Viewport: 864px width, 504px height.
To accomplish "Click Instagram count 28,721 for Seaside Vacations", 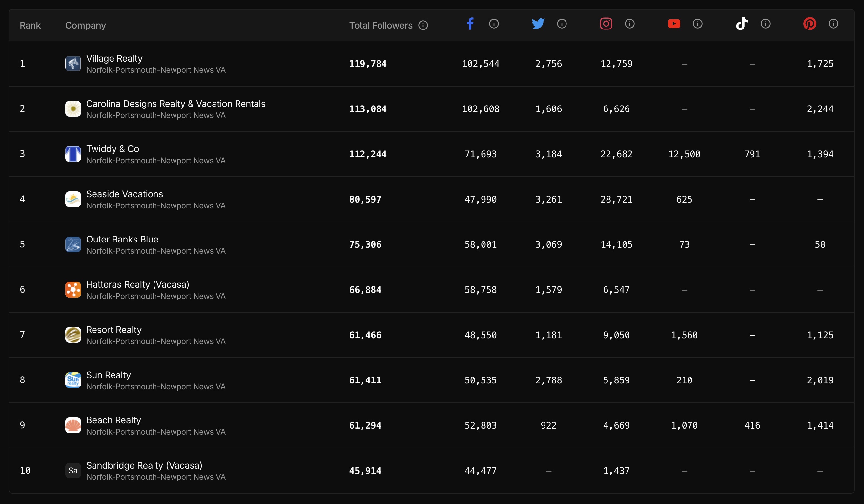I will coord(616,200).
